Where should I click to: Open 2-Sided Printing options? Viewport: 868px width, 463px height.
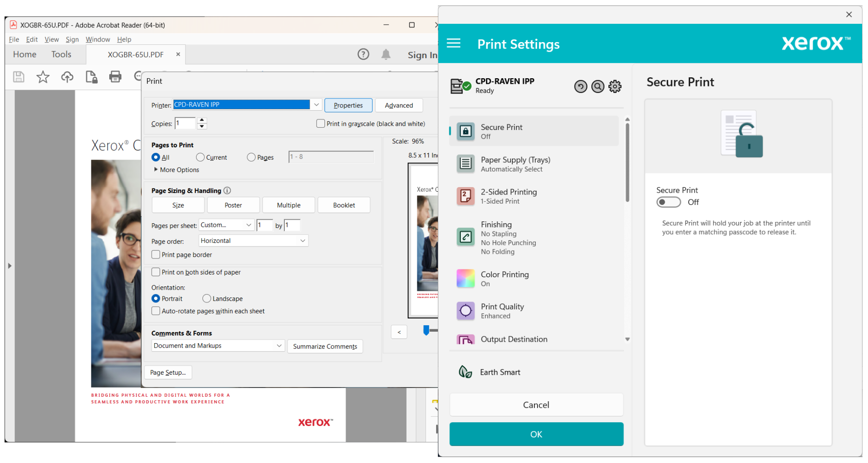tap(509, 196)
